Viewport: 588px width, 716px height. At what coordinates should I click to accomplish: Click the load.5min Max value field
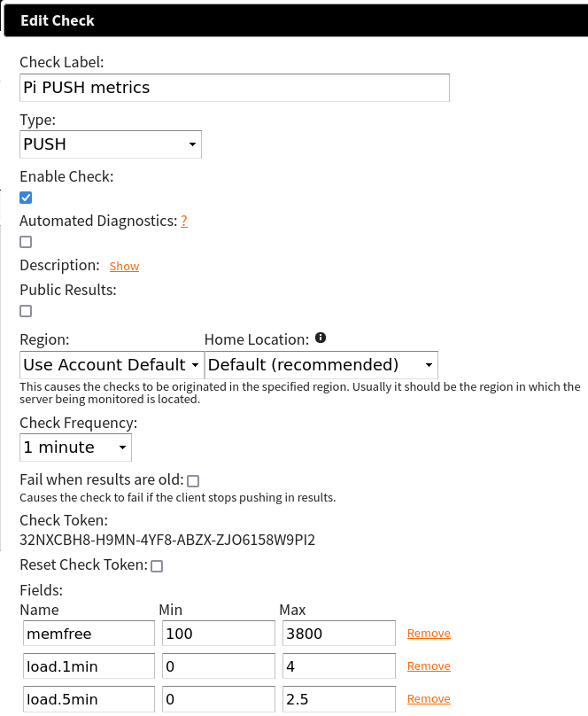pos(338,699)
